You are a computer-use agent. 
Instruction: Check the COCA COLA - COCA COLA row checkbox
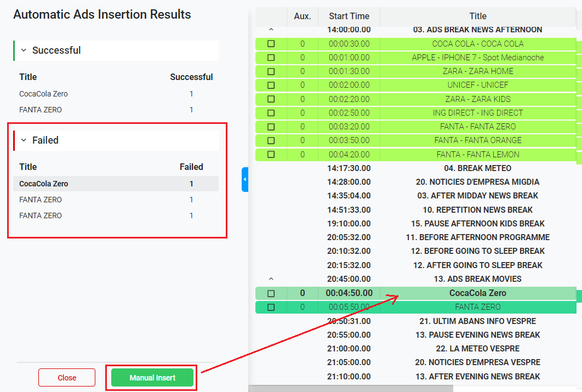pyautogui.click(x=271, y=44)
